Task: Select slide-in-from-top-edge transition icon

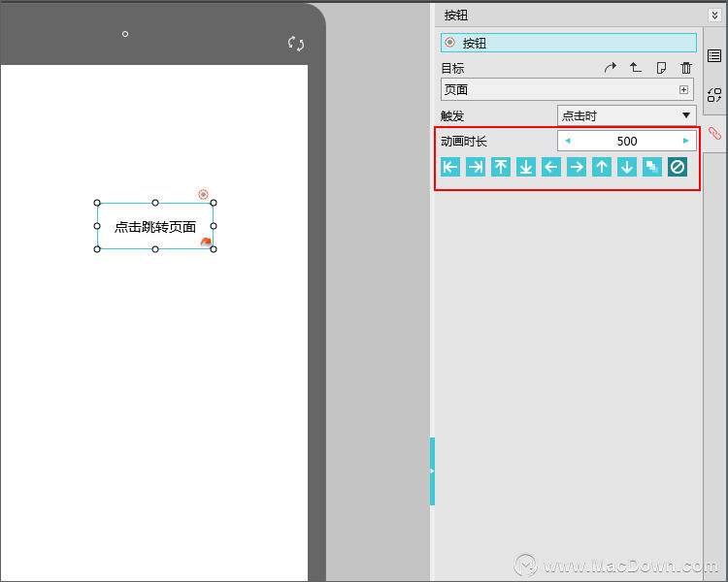Action: point(501,167)
